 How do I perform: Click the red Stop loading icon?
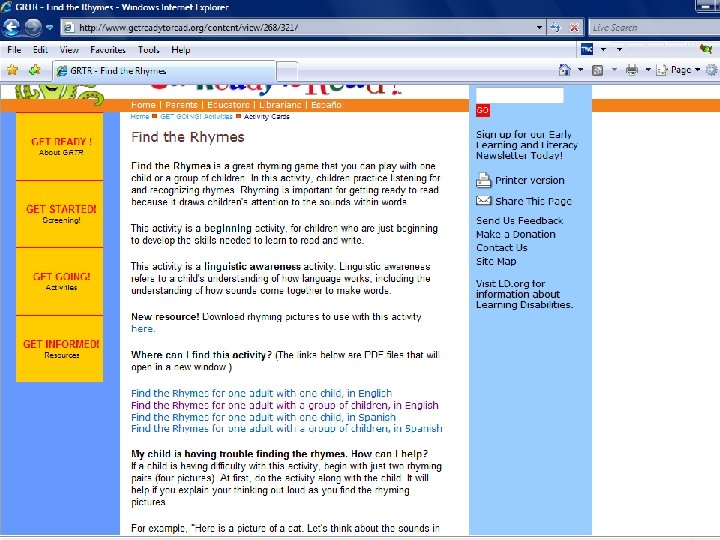coord(574,28)
